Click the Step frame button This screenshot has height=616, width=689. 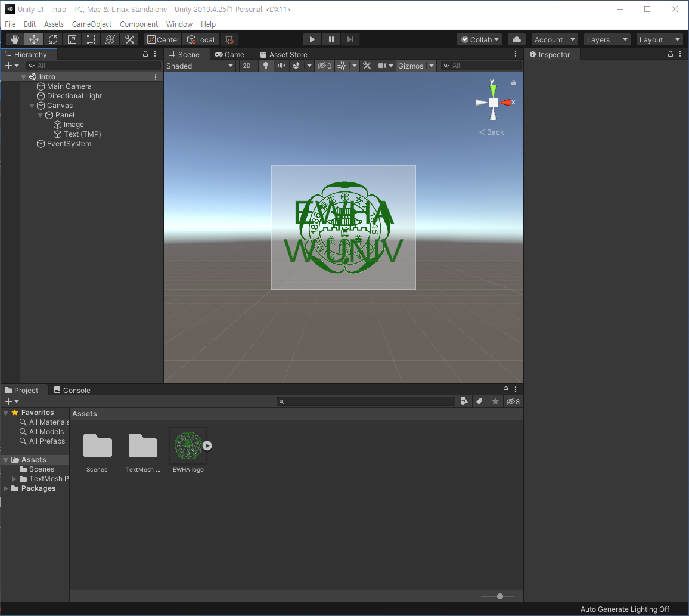(350, 39)
